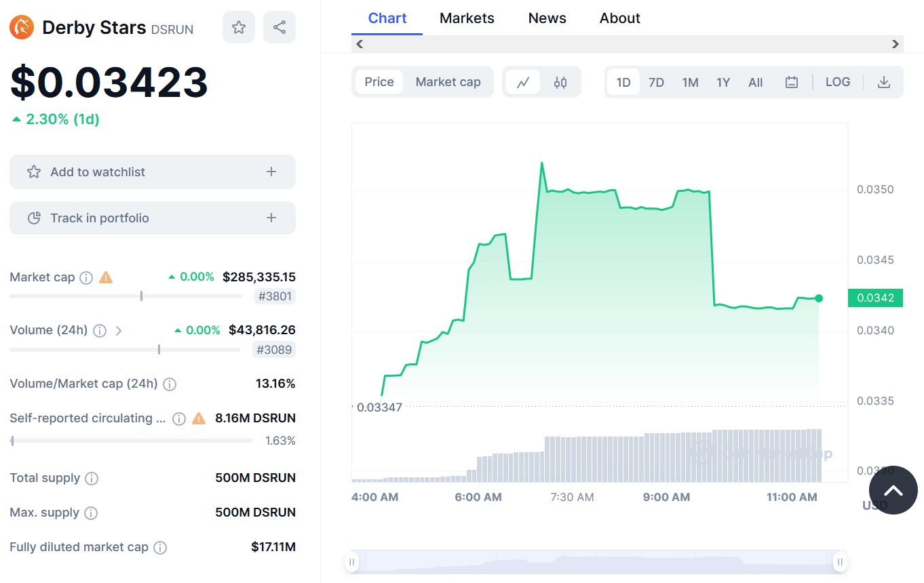This screenshot has width=924, height=583.
Task: Set chart range to 7D
Action: (x=657, y=83)
